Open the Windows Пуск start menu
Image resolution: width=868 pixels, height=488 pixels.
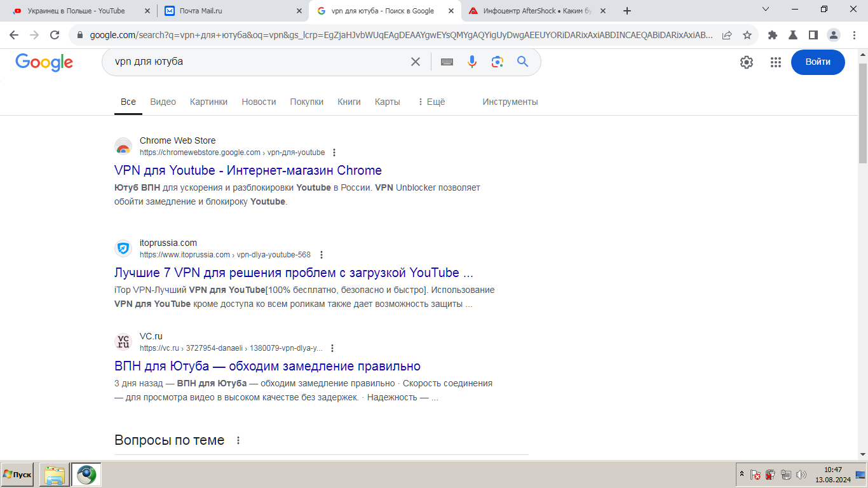coord(17,475)
